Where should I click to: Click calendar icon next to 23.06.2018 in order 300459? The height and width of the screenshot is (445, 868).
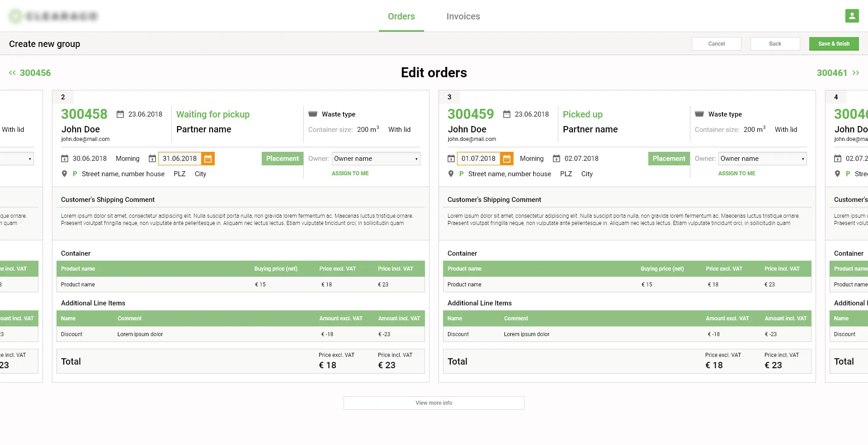tap(507, 114)
